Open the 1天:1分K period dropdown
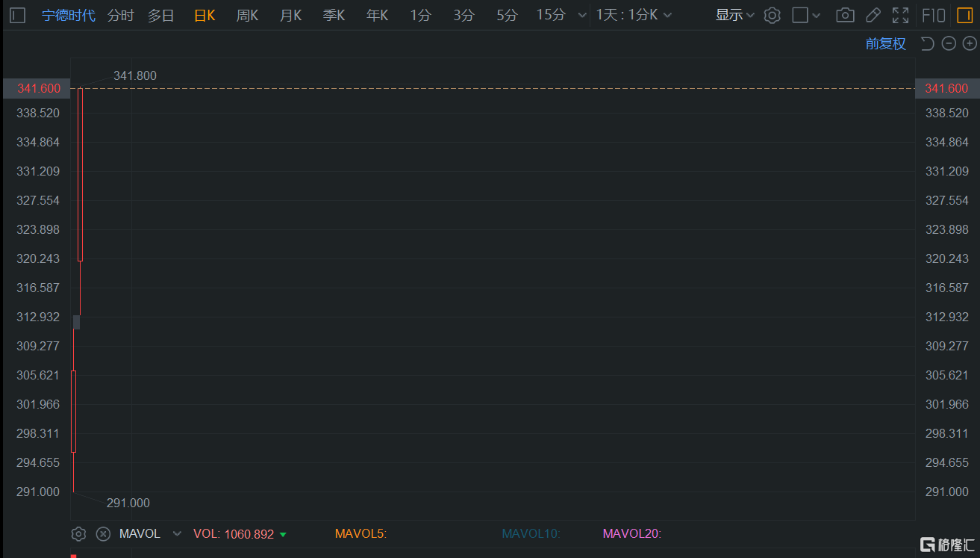This screenshot has width=980, height=558. click(634, 15)
